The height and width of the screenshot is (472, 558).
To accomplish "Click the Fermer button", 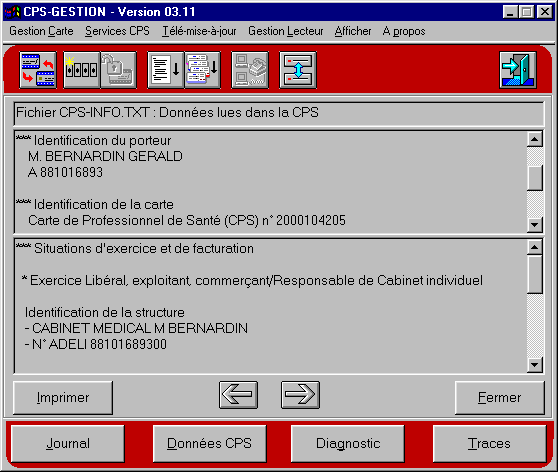I will pyautogui.click(x=500, y=398).
